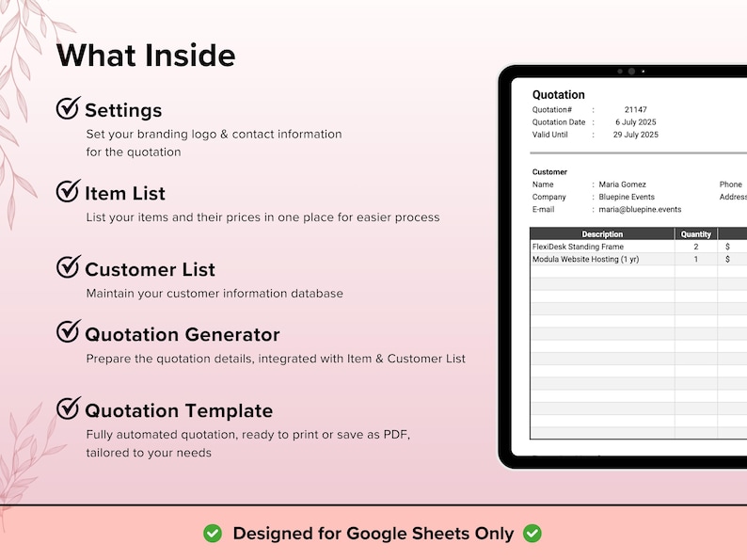Click 'Set your branding logo & contact information' text
747x560 pixels.
pyautogui.click(x=214, y=134)
